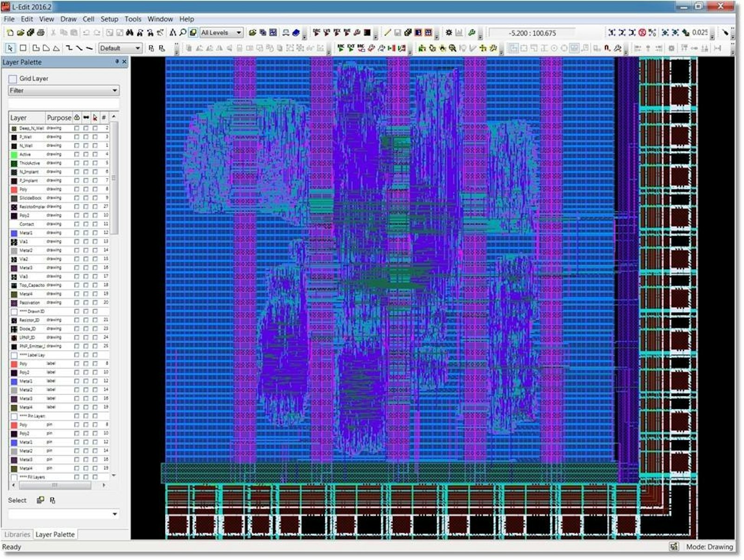Click the Grid Layer color swatch
Image resolution: width=744 pixels, height=560 pixels.
click(x=13, y=79)
